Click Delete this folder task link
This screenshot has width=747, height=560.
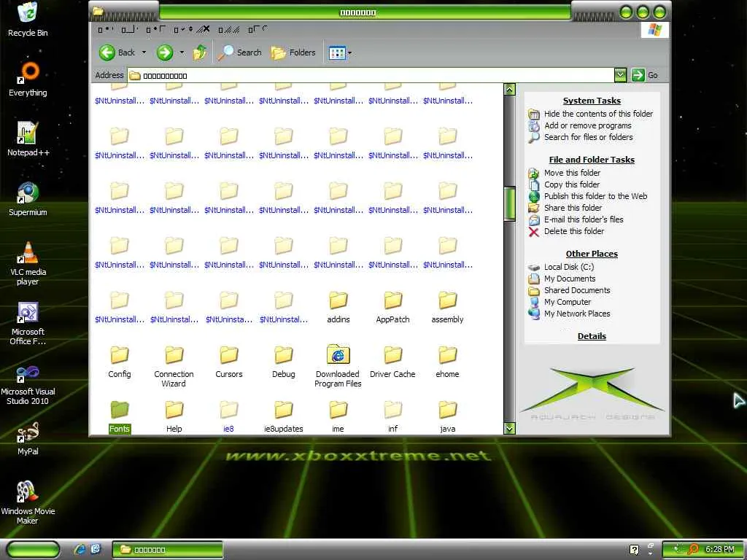click(573, 231)
